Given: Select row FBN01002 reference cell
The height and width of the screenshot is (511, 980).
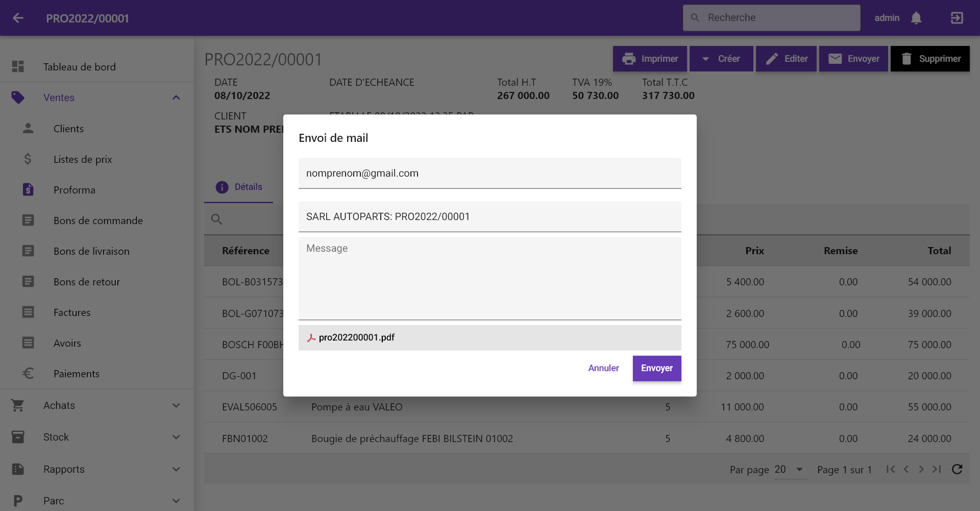Looking at the screenshot, I should (245, 439).
